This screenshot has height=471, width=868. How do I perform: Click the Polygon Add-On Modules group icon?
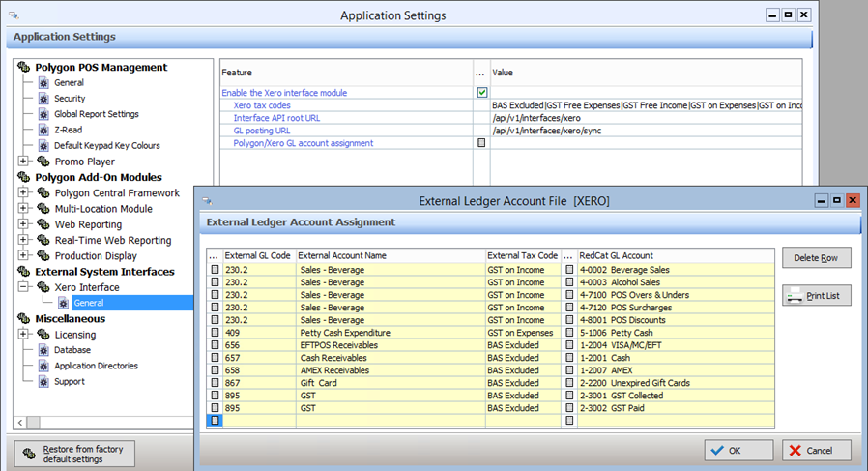click(24, 177)
